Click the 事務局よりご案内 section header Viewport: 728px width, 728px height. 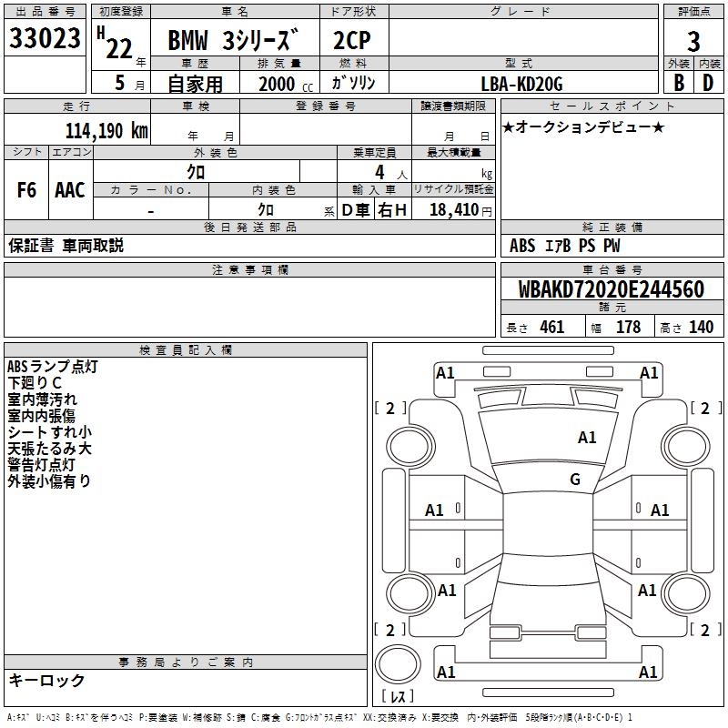[x=186, y=662]
